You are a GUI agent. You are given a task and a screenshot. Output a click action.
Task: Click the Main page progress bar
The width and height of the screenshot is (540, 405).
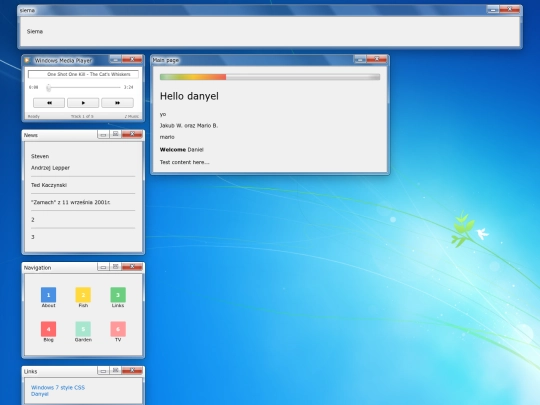(x=270, y=77)
